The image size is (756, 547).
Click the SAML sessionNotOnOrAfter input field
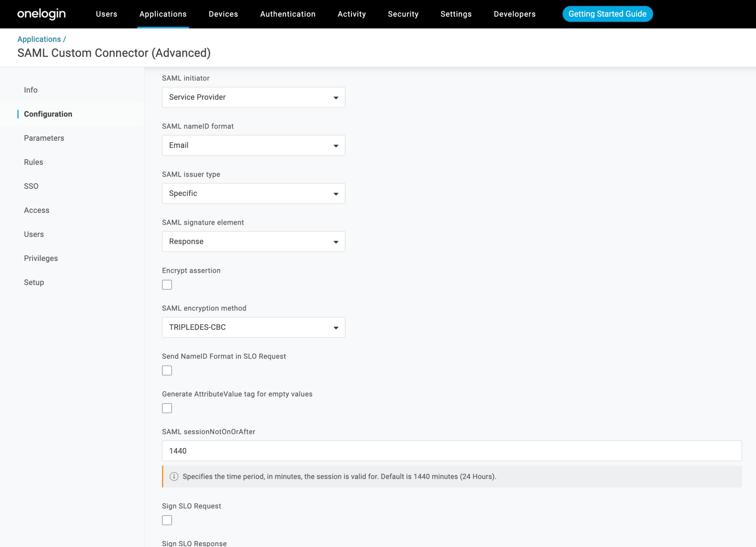pyautogui.click(x=452, y=451)
